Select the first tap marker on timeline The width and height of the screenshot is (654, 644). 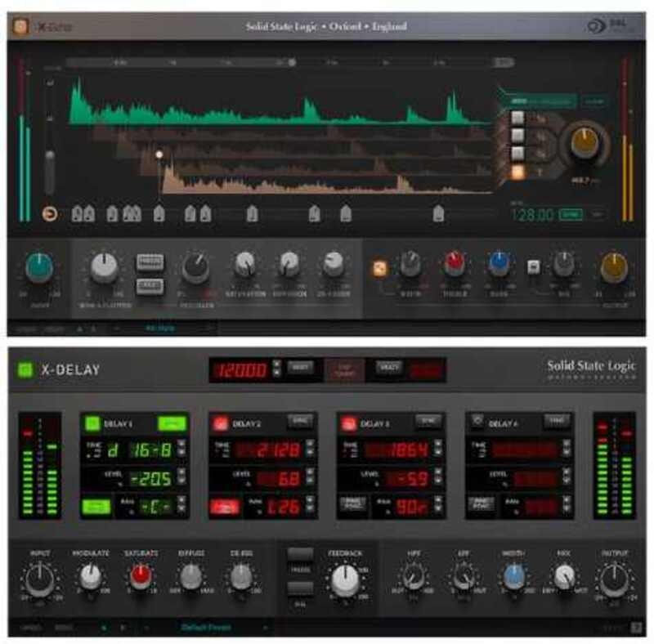pyautogui.click(x=78, y=214)
